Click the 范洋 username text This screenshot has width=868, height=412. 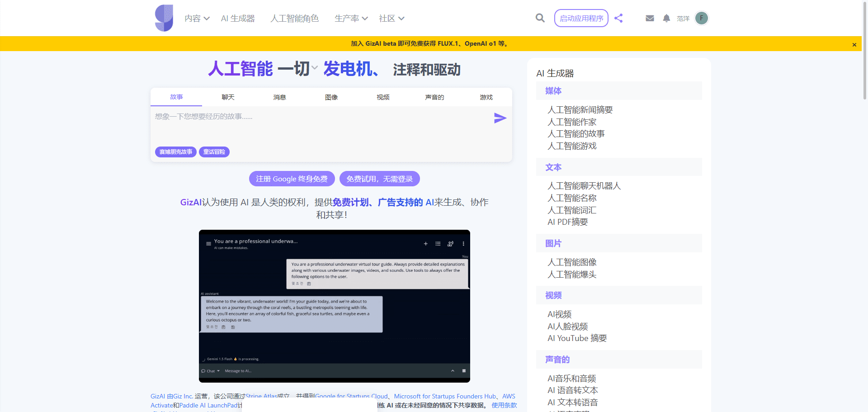[683, 19]
